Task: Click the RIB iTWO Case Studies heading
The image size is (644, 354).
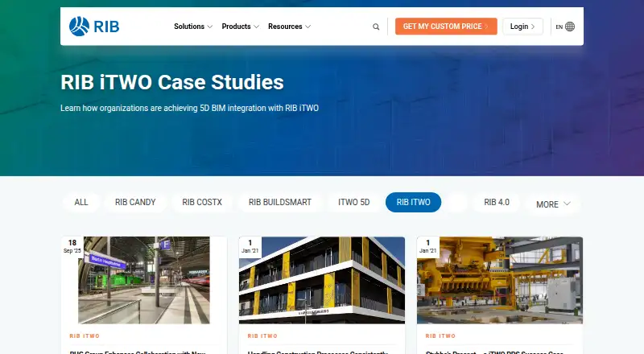Action: click(172, 82)
